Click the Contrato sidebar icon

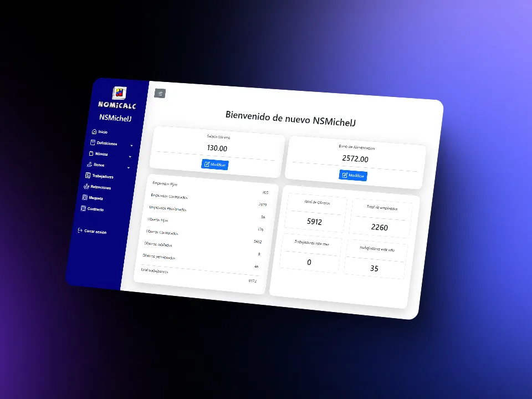pyautogui.click(x=83, y=208)
